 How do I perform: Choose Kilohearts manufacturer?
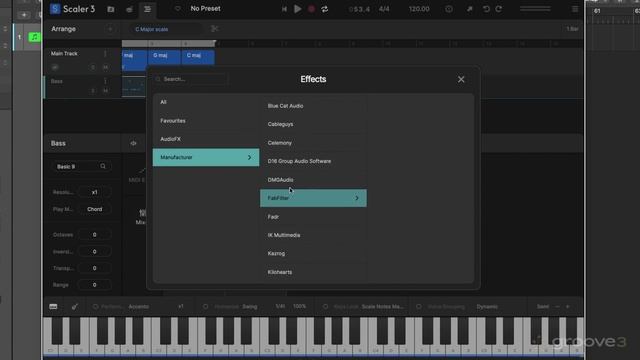313,272
